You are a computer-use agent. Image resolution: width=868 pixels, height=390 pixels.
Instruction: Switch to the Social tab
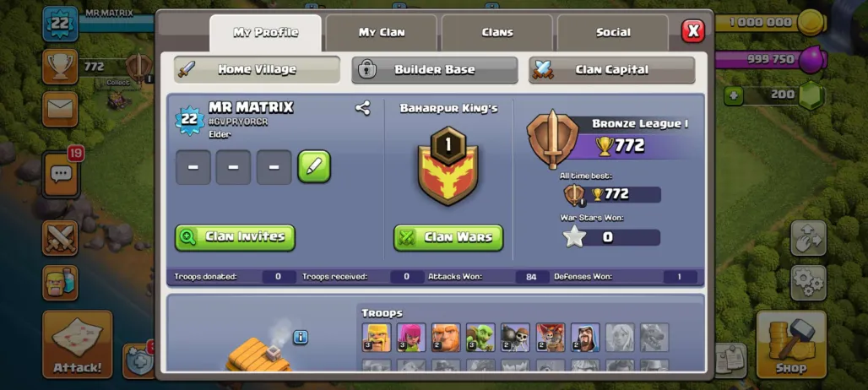(x=613, y=33)
